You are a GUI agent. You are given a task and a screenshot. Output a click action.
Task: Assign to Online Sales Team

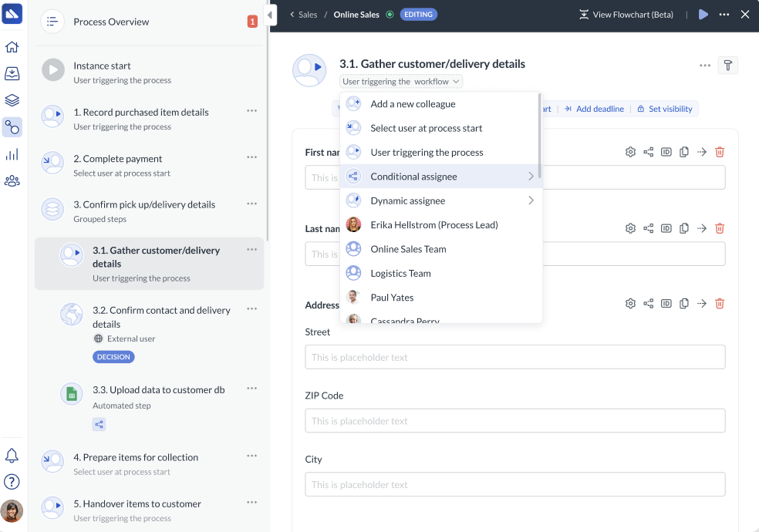pyautogui.click(x=440, y=249)
